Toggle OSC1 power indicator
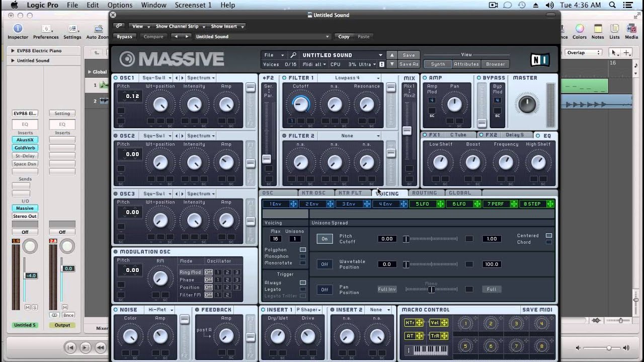644x362 pixels. pyautogui.click(x=116, y=78)
